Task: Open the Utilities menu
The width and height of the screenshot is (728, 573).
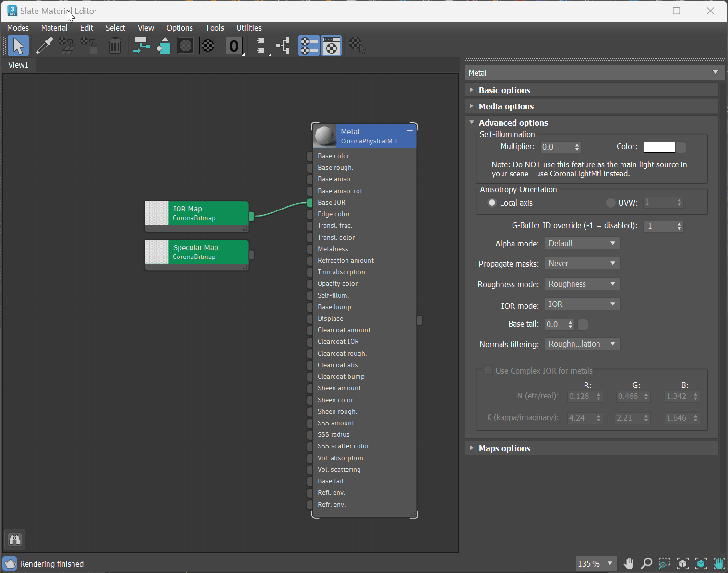Action: (249, 28)
